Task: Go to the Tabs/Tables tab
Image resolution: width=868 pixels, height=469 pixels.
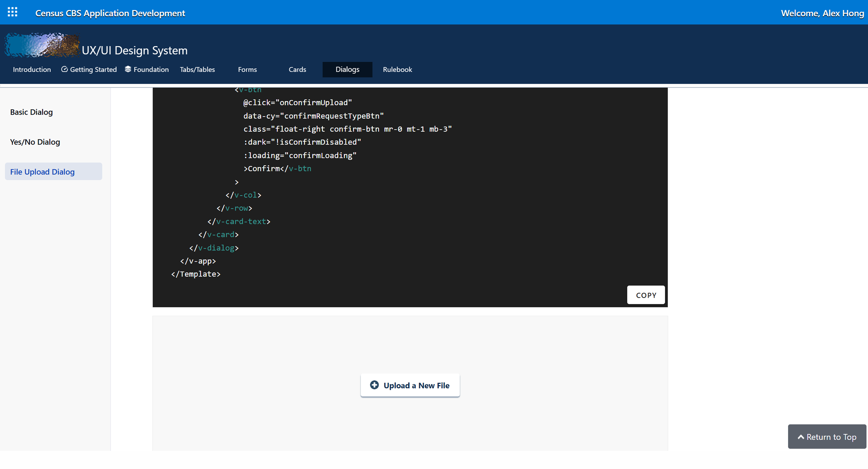Action: point(197,69)
